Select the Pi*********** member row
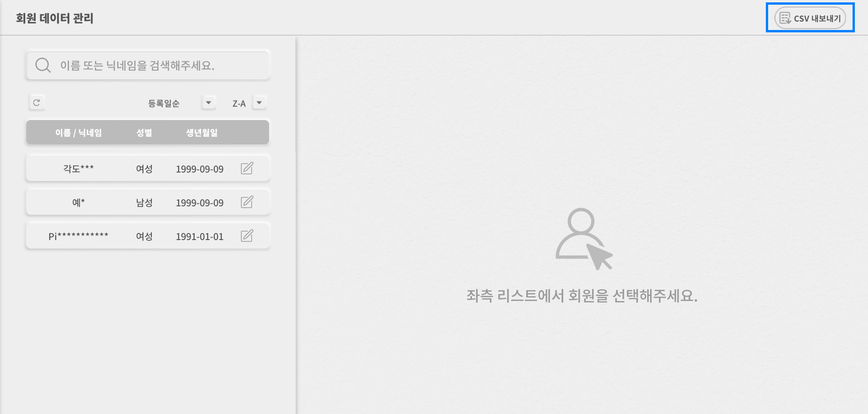The width and height of the screenshot is (868, 414). tap(148, 236)
